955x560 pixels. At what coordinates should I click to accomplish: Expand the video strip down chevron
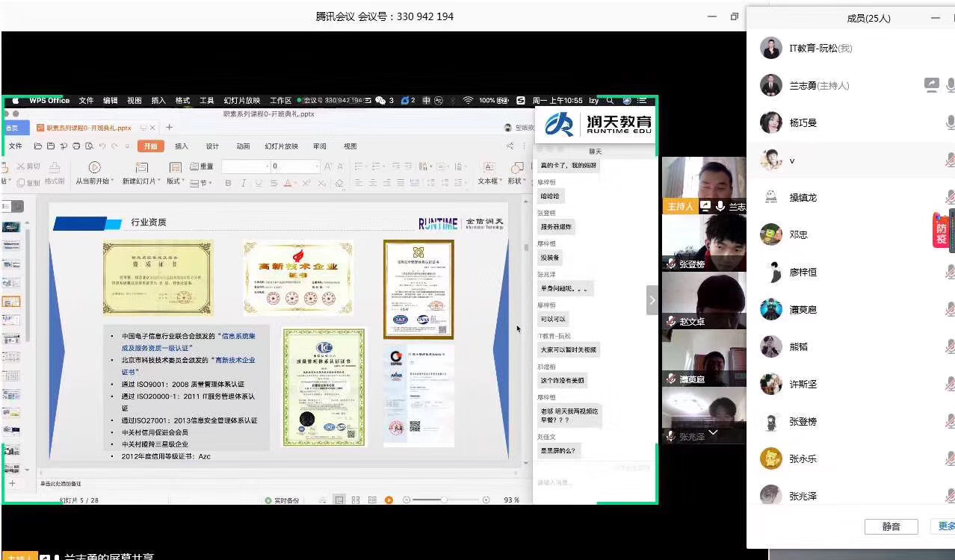click(x=713, y=432)
